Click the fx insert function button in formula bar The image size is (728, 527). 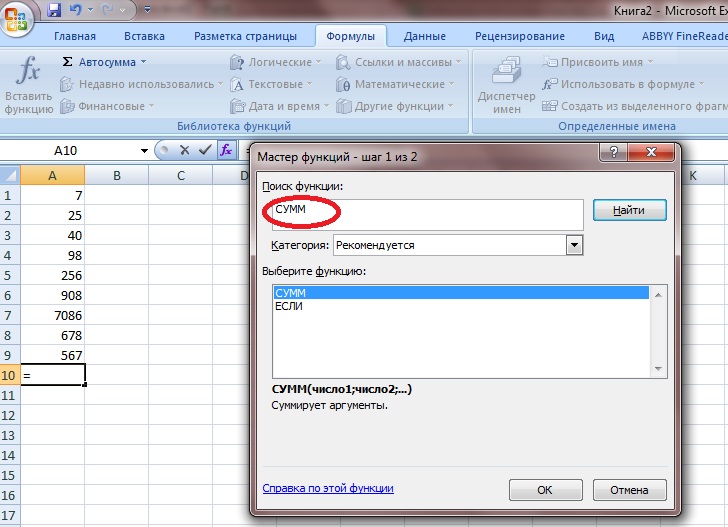click(226, 150)
